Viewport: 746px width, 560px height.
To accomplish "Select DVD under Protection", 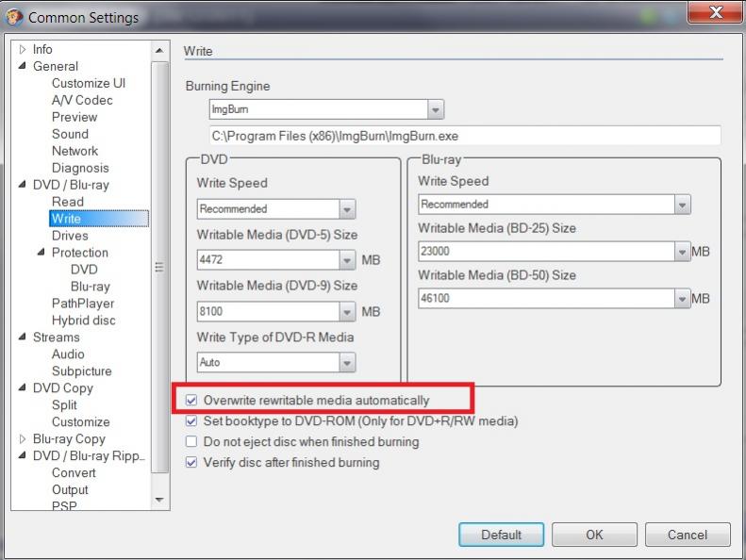I will pos(84,270).
